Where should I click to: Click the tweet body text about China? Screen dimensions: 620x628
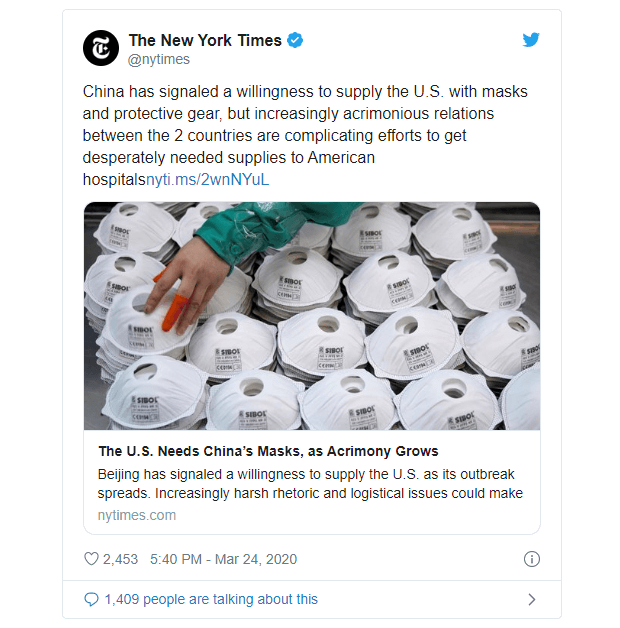pyautogui.click(x=305, y=135)
